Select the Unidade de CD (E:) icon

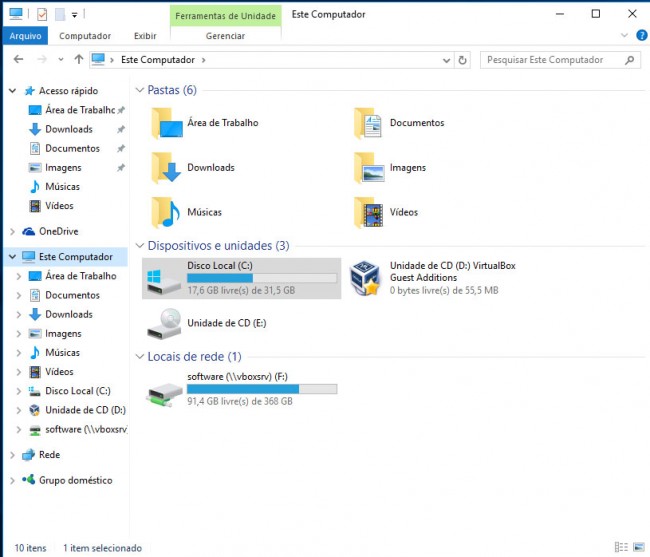pyautogui.click(x=164, y=323)
